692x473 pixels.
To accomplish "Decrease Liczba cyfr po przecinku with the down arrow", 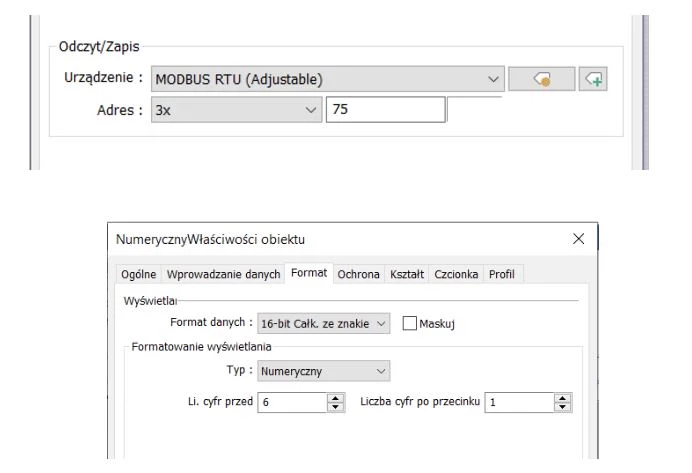I will (x=563, y=407).
